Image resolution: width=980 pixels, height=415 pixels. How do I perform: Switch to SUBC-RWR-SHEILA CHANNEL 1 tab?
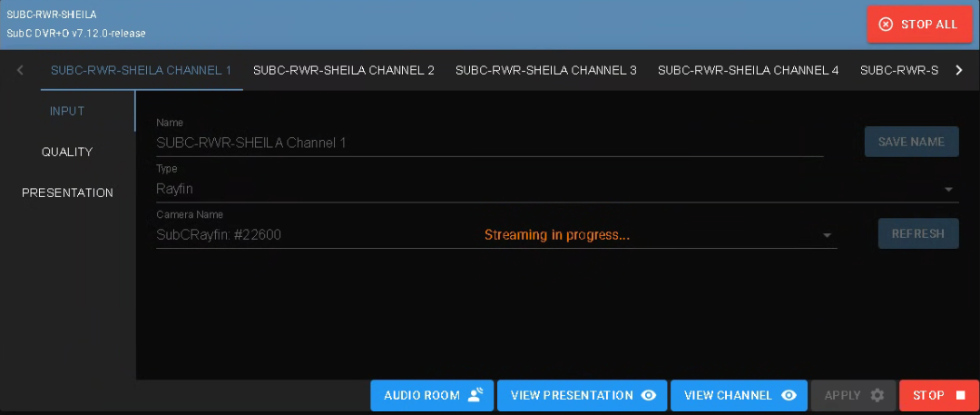click(142, 70)
